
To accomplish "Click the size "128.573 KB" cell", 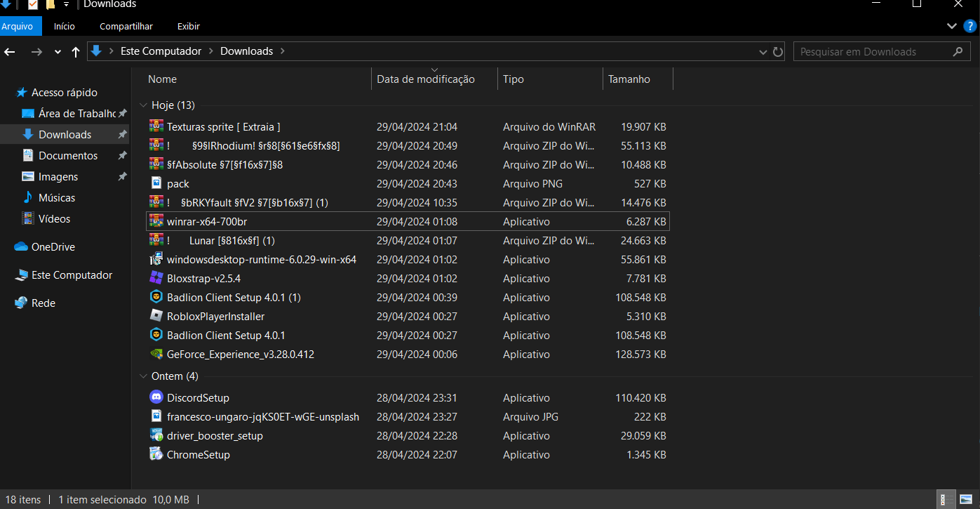I will (640, 355).
